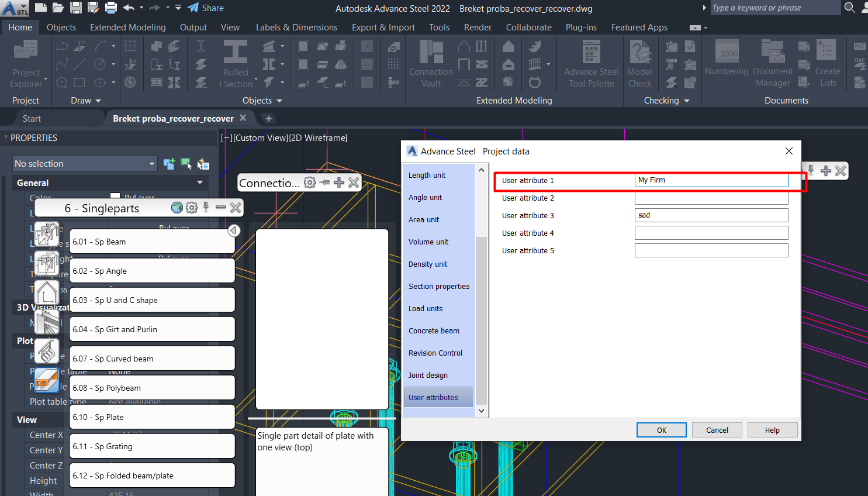Toggle the pin on Singleparts palette
Screen dimensions: 868x496
pos(206,208)
